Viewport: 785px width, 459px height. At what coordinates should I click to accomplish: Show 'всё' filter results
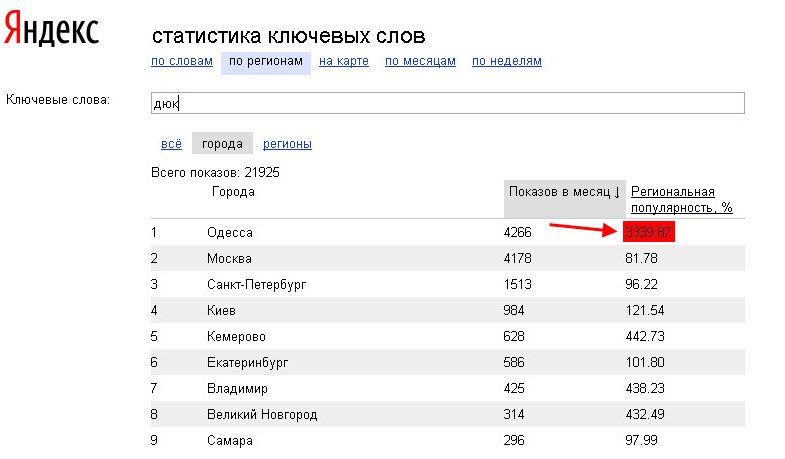pos(171,144)
